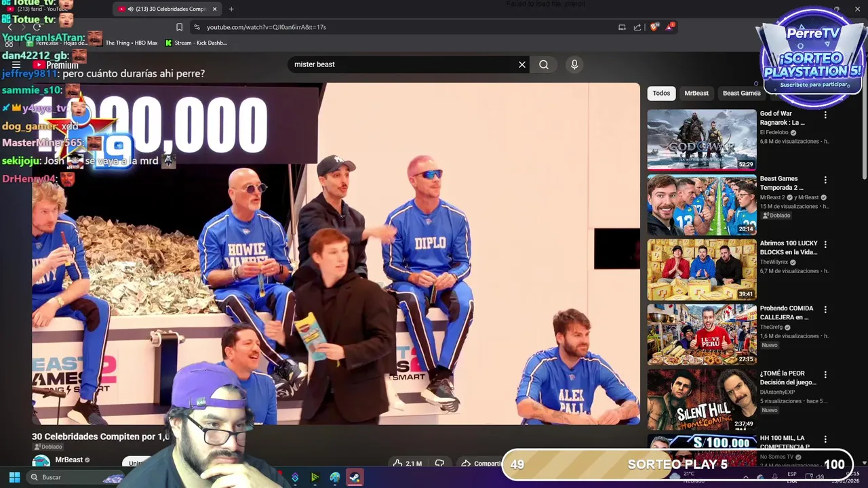Open 'Stream - Kick Dashb...' bookmark
868x488 pixels.
tap(196, 43)
